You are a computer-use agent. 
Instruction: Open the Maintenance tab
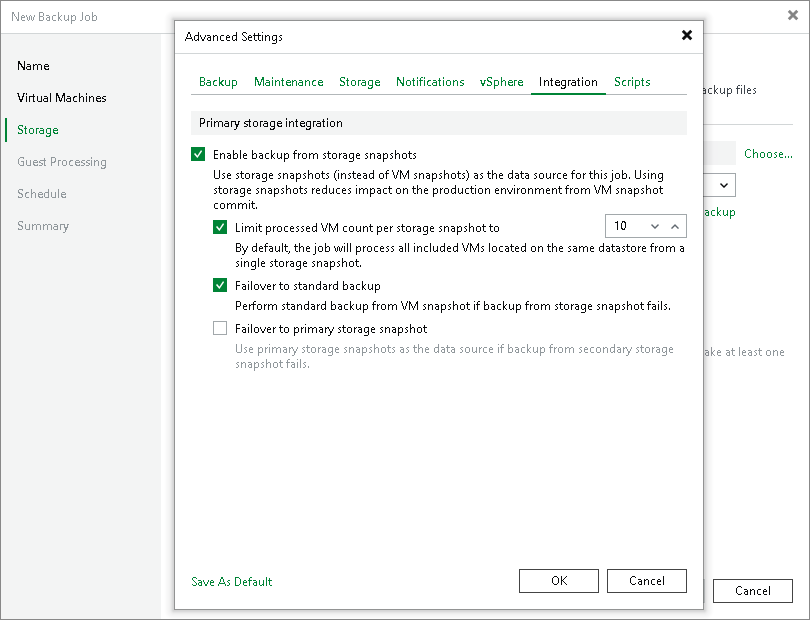click(288, 82)
